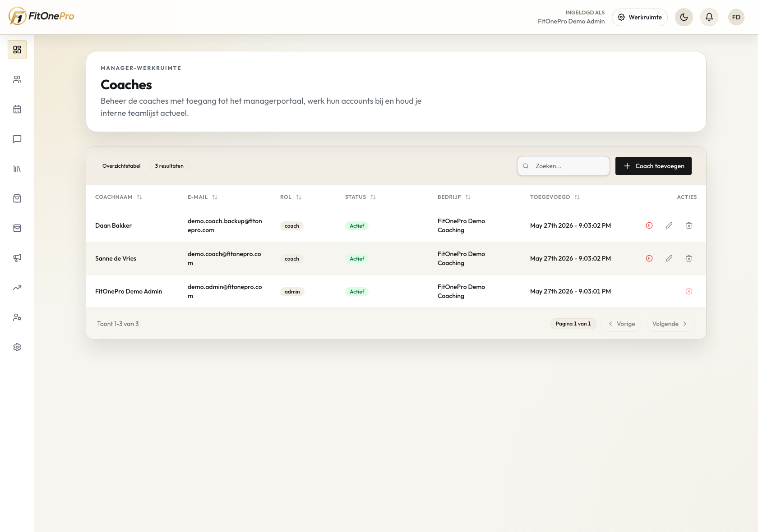The width and height of the screenshot is (758, 532).
Task: Open the trending analytics icon in sidebar
Action: pos(17,288)
